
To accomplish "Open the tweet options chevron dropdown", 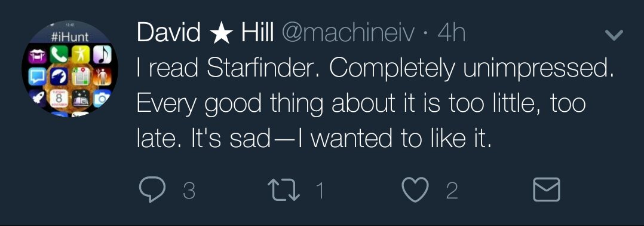I will point(615,35).
